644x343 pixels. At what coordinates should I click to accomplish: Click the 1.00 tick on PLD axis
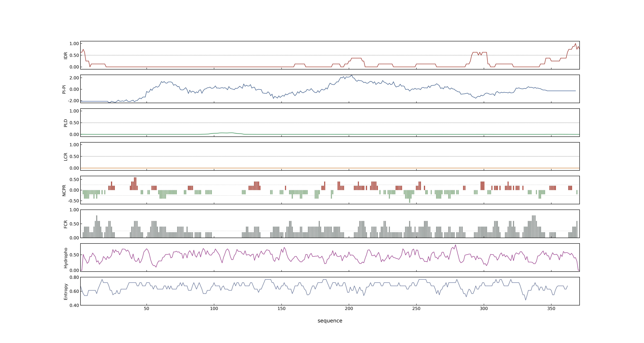pyautogui.click(x=74, y=111)
